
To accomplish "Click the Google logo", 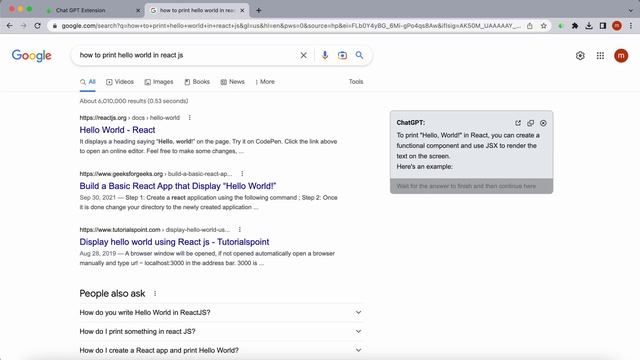I will pos(31,56).
